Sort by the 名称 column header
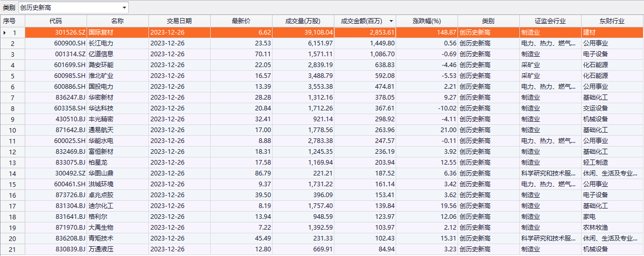 pos(117,21)
